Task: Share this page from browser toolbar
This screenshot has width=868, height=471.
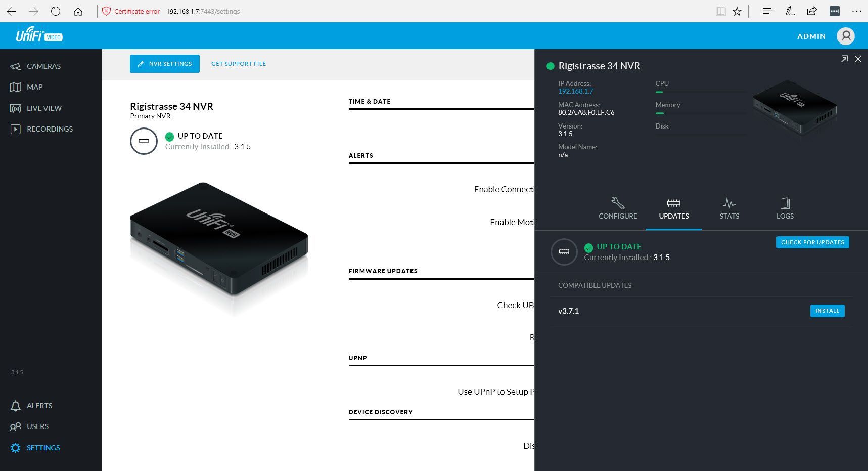Action: pos(812,11)
